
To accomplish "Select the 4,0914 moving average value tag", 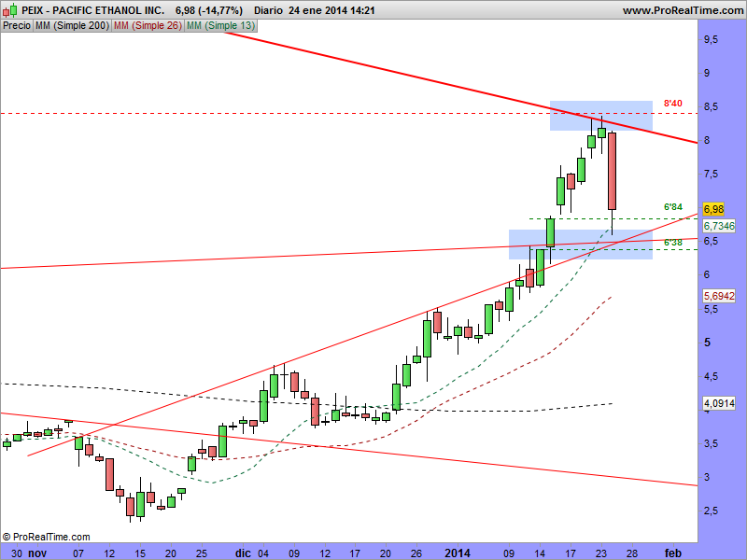I will [x=719, y=404].
